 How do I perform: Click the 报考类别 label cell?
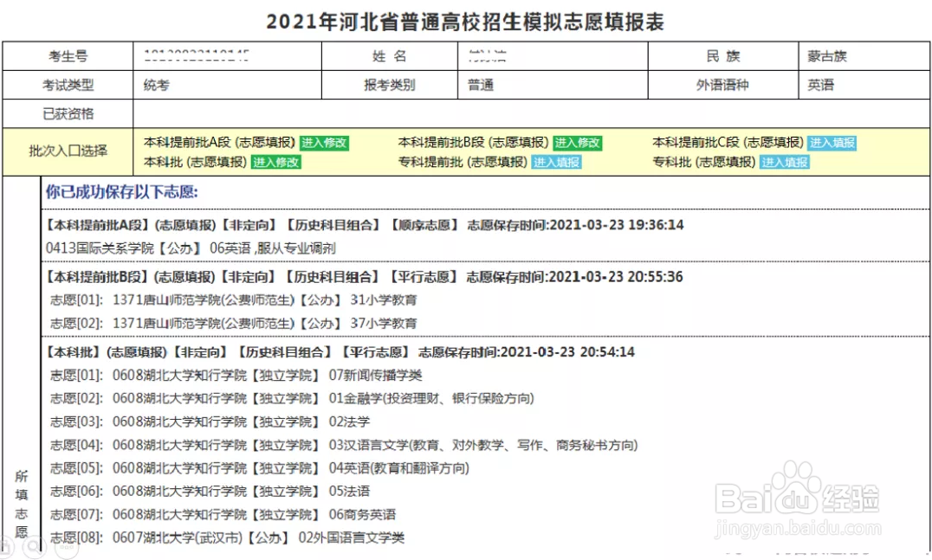point(389,85)
